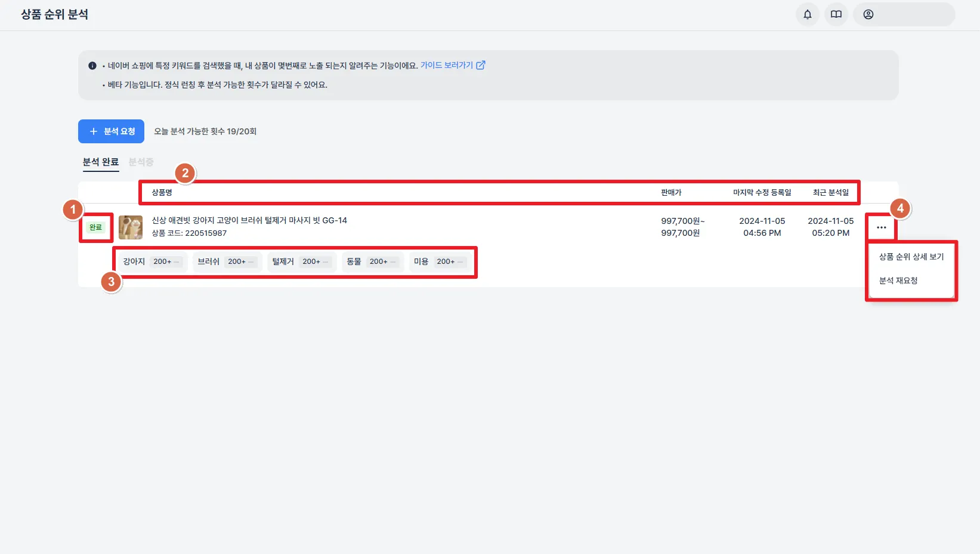Click the 동물 keyword rank chip

(372, 261)
